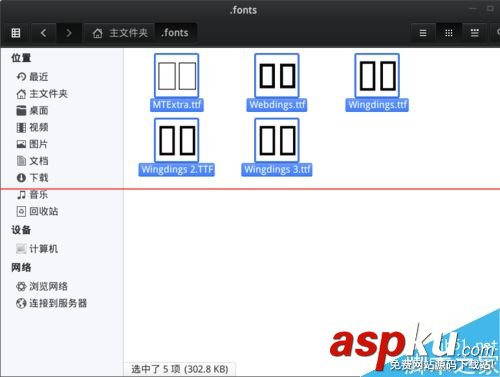Switch to icon grid view mode

click(x=449, y=33)
